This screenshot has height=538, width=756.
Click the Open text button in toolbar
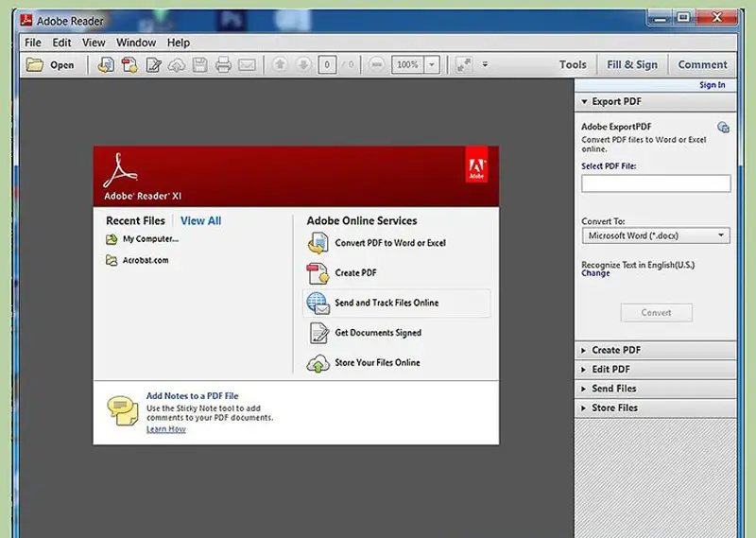[62, 65]
